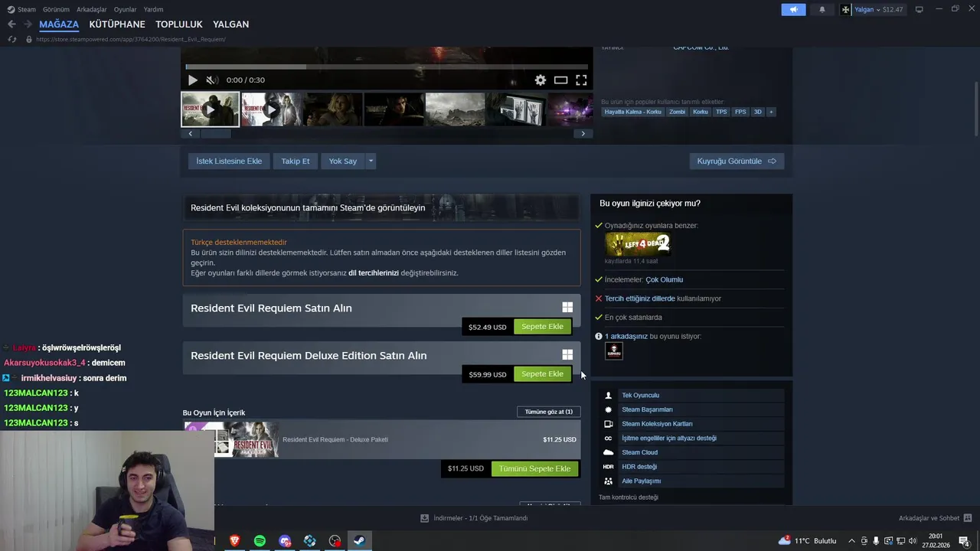The width and height of the screenshot is (980, 551).
Task: Open the Arkadaşlar menu
Action: click(x=92, y=9)
